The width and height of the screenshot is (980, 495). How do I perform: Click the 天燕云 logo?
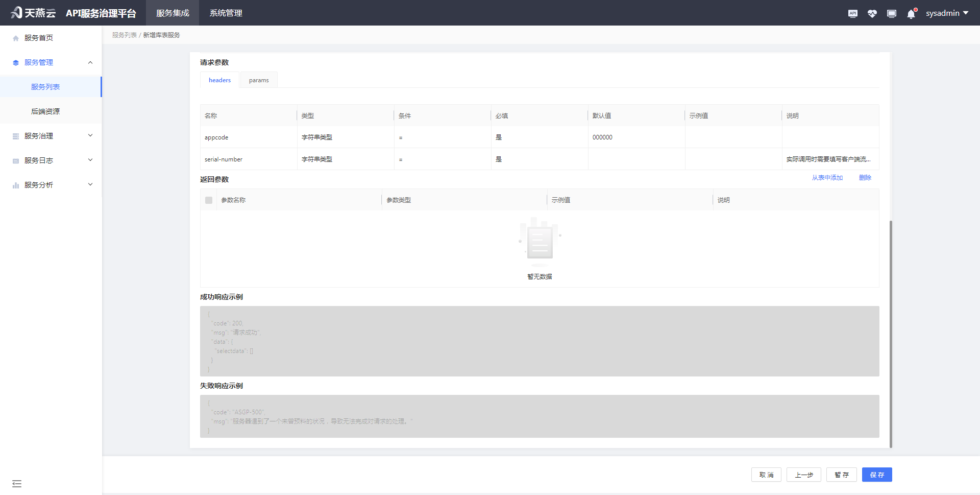(x=32, y=12)
